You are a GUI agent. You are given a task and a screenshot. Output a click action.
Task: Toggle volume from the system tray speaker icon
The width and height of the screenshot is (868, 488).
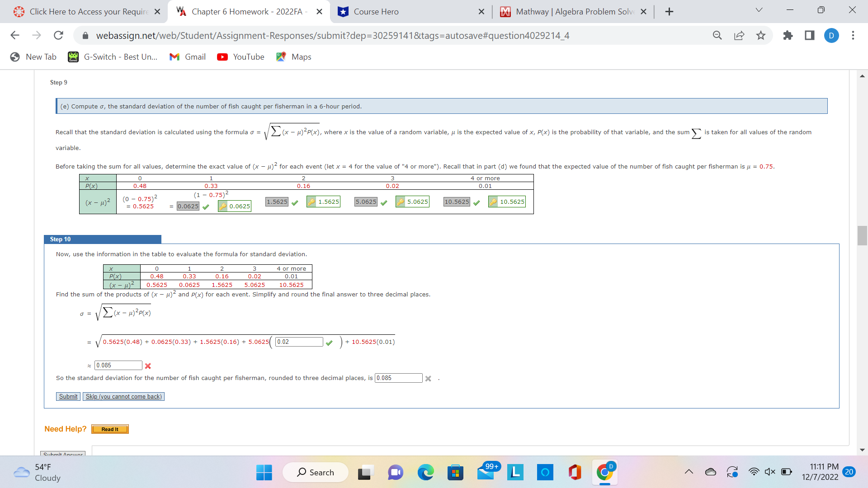click(x=770, y=471)
